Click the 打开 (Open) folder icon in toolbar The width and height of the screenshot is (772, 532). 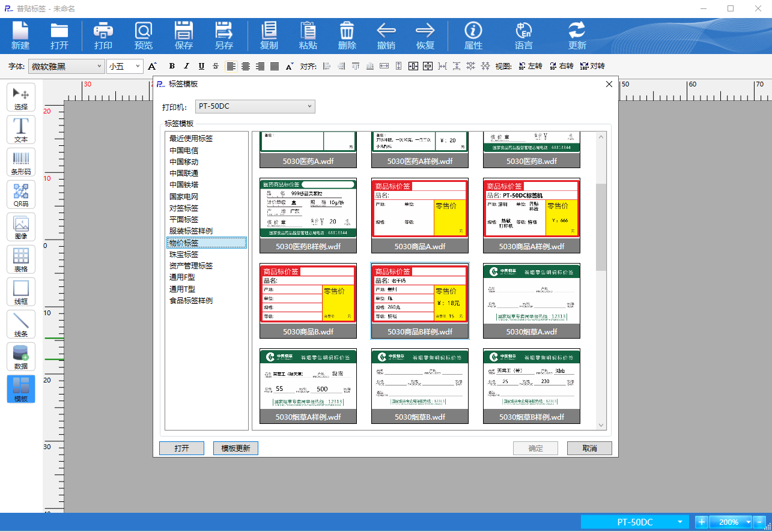tap(59, 35)
